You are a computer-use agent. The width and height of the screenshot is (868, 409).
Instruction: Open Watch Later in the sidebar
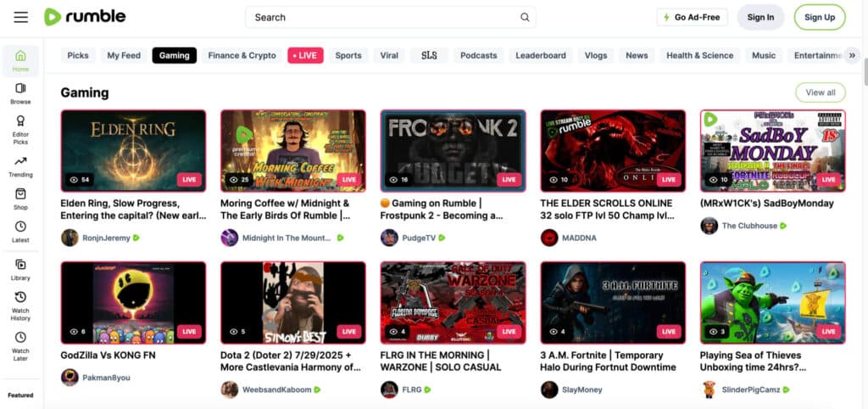pos(20,344)
